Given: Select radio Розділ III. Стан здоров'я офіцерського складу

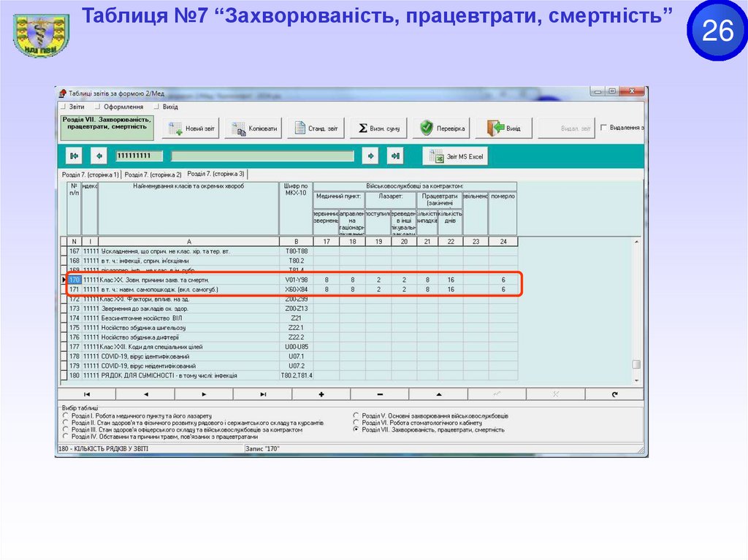Looking at the screenshot, I should click(66, 429).
